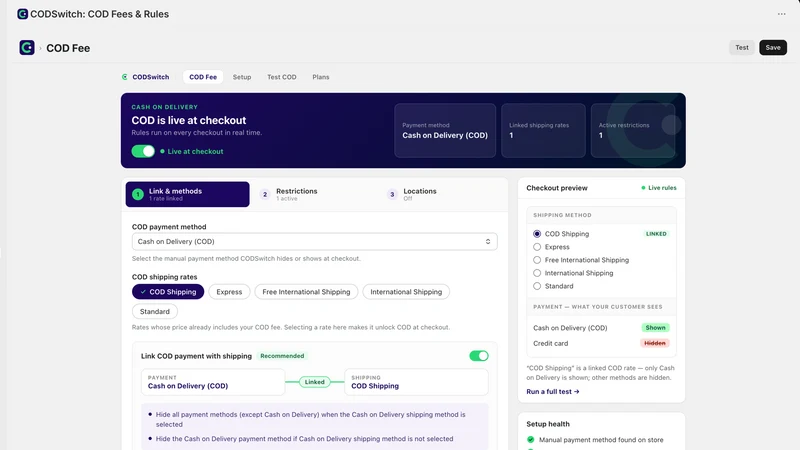Click the LINKED badge next to COD Shipping
Screen dimensions: 800x450
pos(656,234)
